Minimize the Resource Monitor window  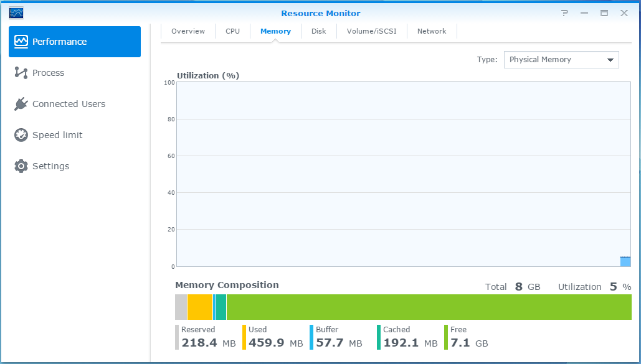pos(584,13)
